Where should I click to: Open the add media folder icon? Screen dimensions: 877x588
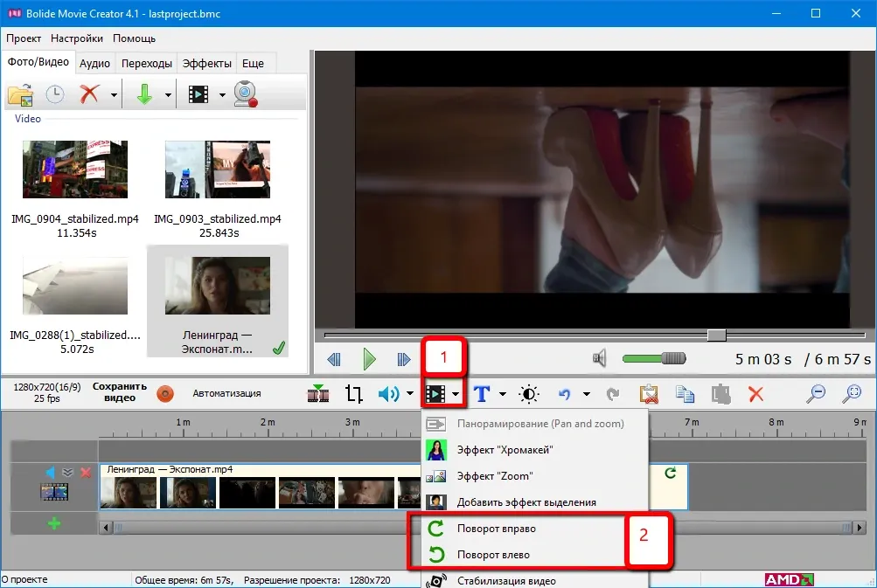(x=21, y=94)
